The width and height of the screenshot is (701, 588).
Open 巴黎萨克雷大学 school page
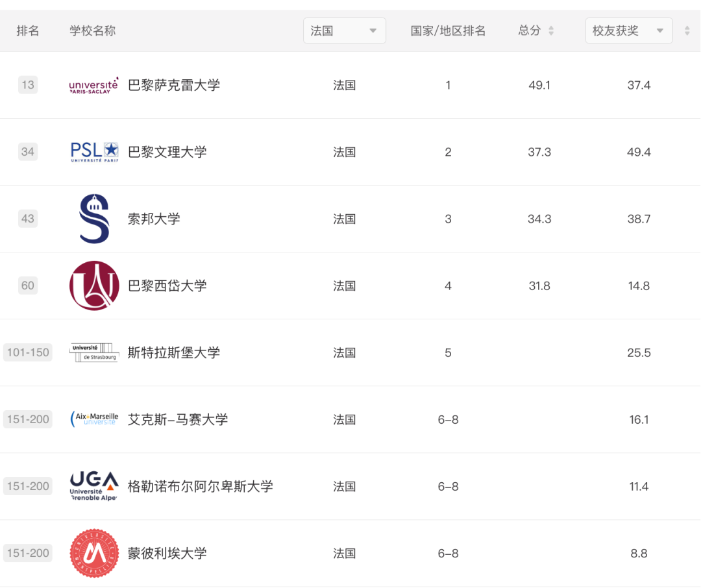pyautogui.click(x=174, y=85)
